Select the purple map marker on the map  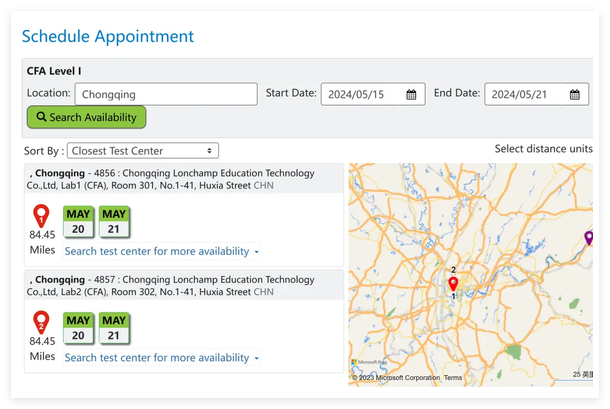point(589,238)
